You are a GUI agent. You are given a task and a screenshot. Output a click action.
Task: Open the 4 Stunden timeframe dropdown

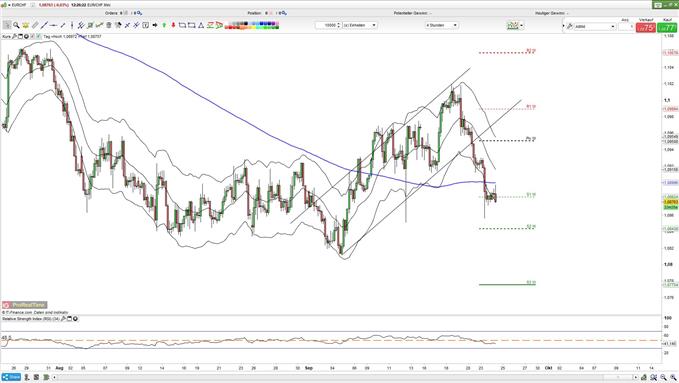[x=441, y=25]
